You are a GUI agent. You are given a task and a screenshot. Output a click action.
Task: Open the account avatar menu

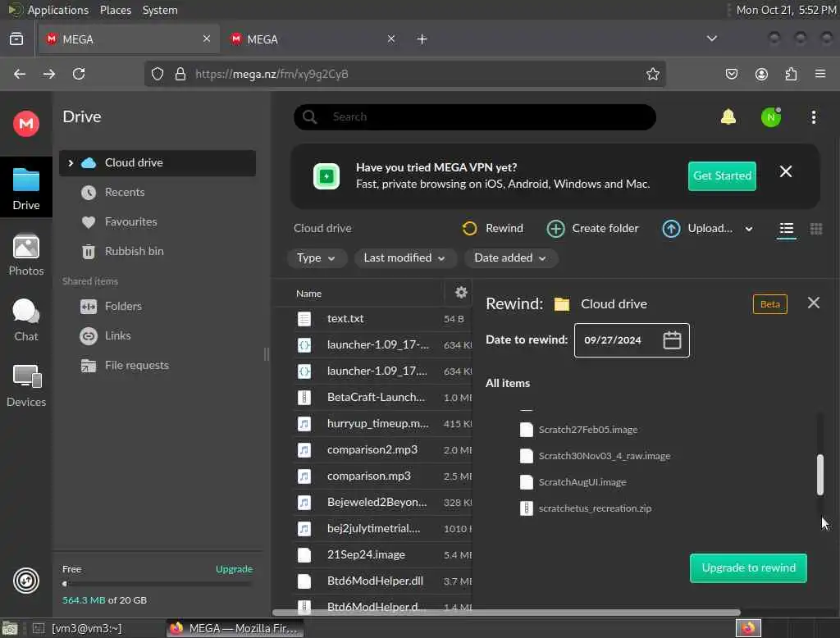pyautogui.click(x=770, y=117)
